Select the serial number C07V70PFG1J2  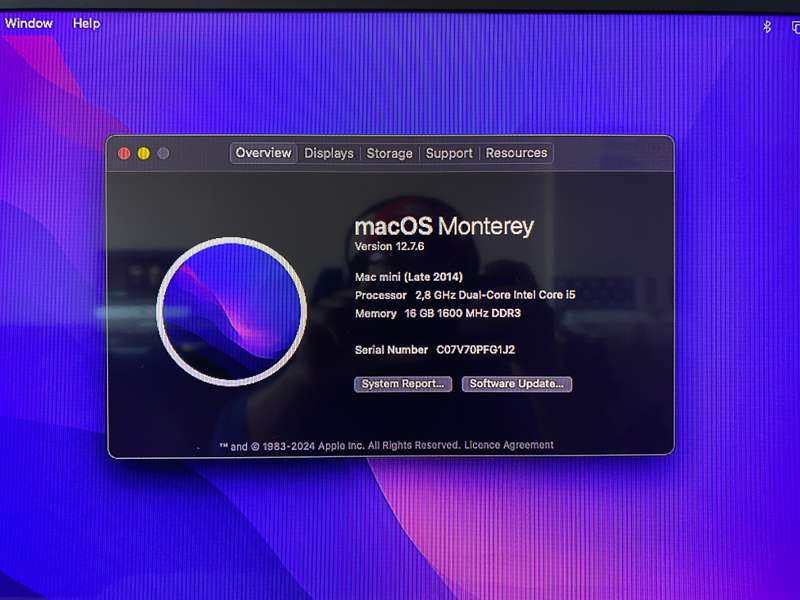coord(476,350)
